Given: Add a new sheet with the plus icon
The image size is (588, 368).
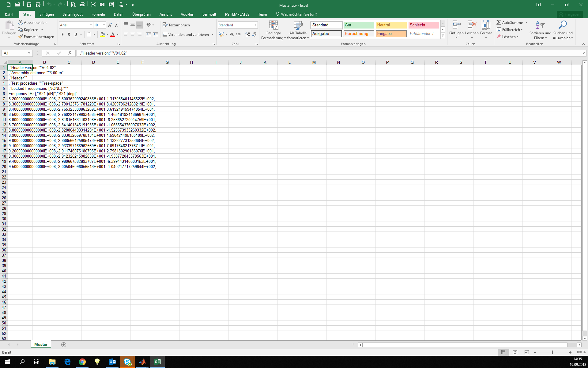Looking at the screenshot, I should pos(64,345).
